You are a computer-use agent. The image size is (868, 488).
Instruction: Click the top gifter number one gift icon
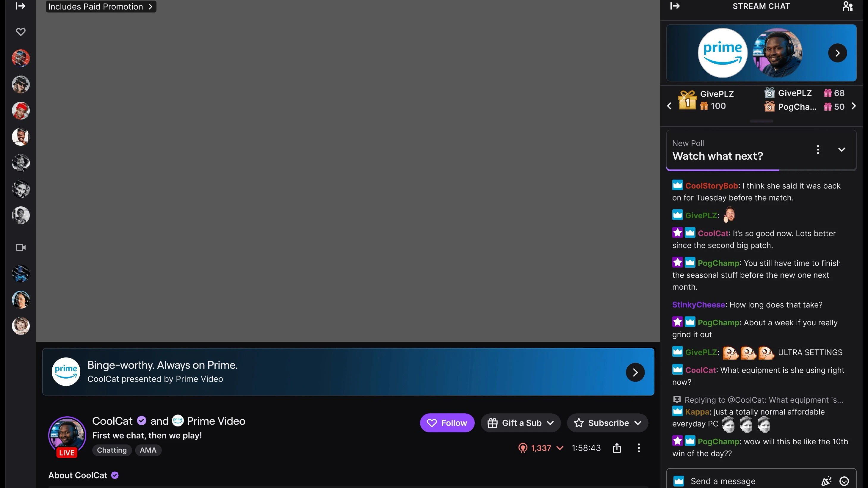687,100
